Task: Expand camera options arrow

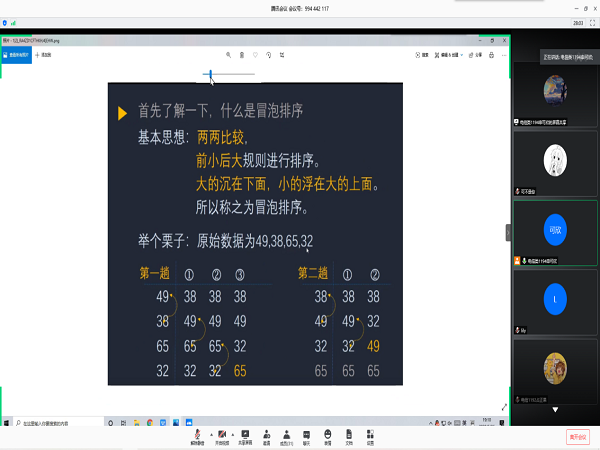Action: [232, 433]
